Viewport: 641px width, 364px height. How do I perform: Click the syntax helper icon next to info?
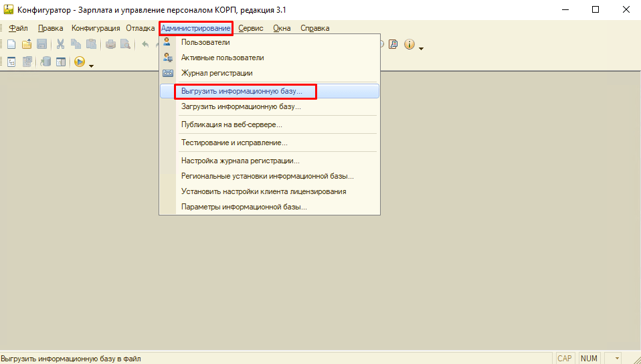pos(393,44)
